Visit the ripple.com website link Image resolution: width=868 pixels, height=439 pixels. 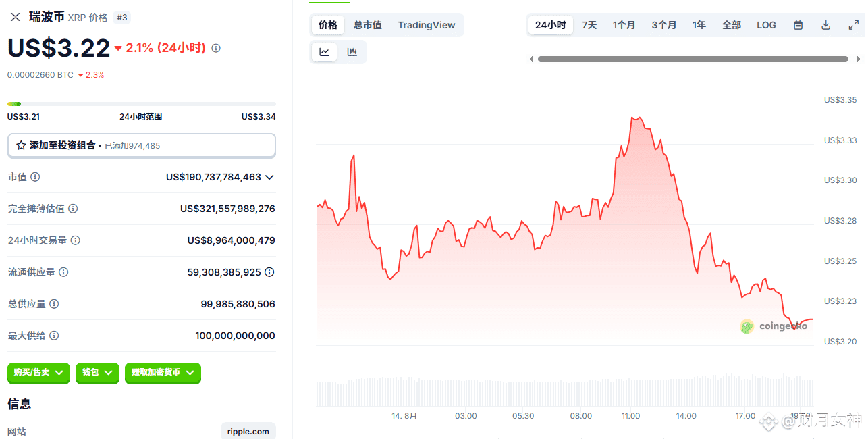click(x=248, y=431)
